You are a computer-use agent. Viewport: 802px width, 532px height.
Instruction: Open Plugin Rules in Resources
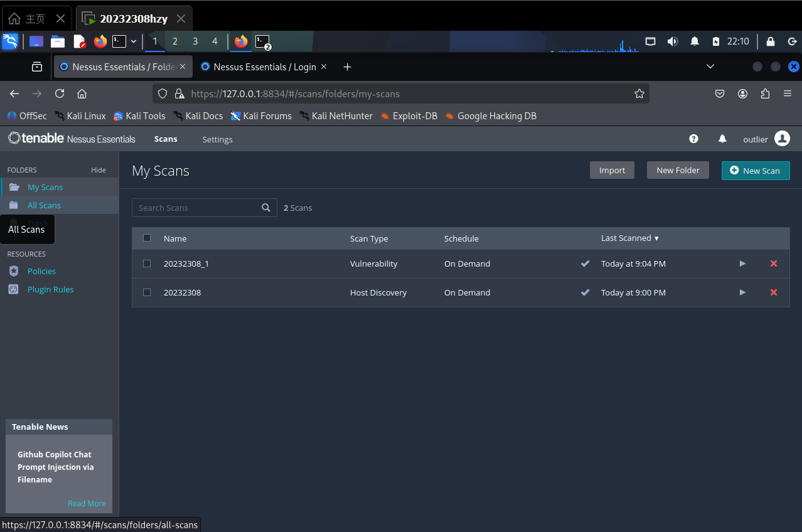pyautogui.click(x=50, y=289)
